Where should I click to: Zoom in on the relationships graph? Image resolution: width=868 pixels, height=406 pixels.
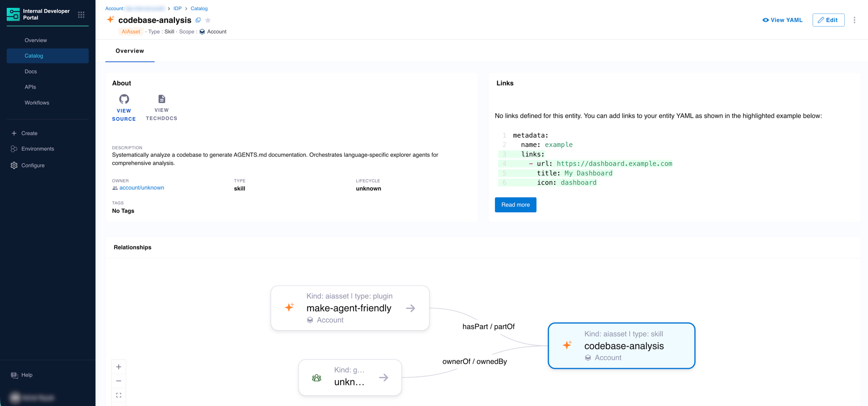click(119, 367)
